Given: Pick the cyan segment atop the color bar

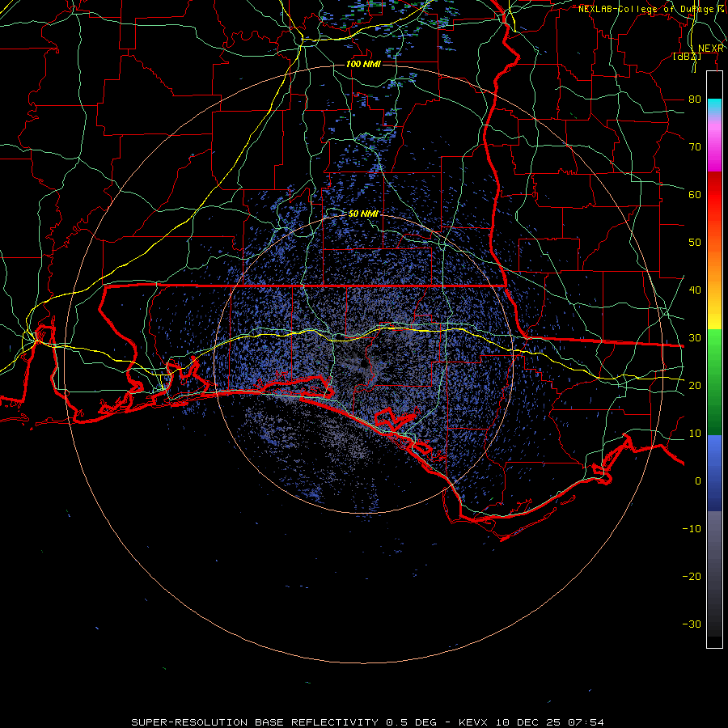Looking at the screenshot, I should coord(714,106).
